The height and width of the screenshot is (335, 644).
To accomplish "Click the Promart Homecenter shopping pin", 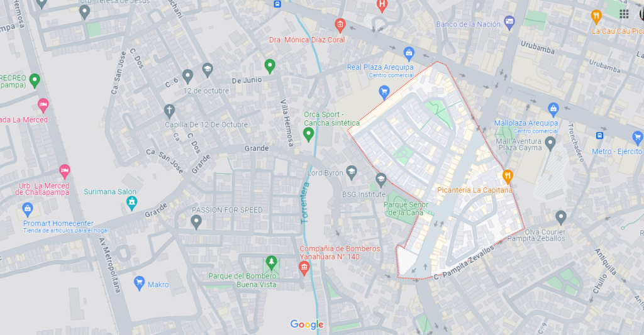I will pos(28,209).
